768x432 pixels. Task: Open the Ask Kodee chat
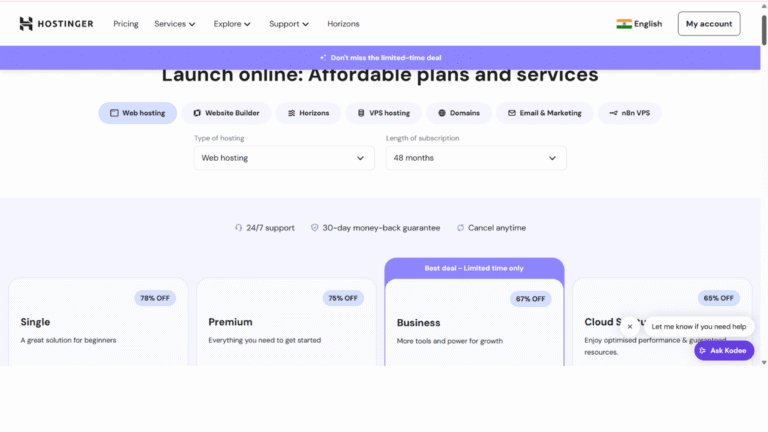[x=724, y=351]
